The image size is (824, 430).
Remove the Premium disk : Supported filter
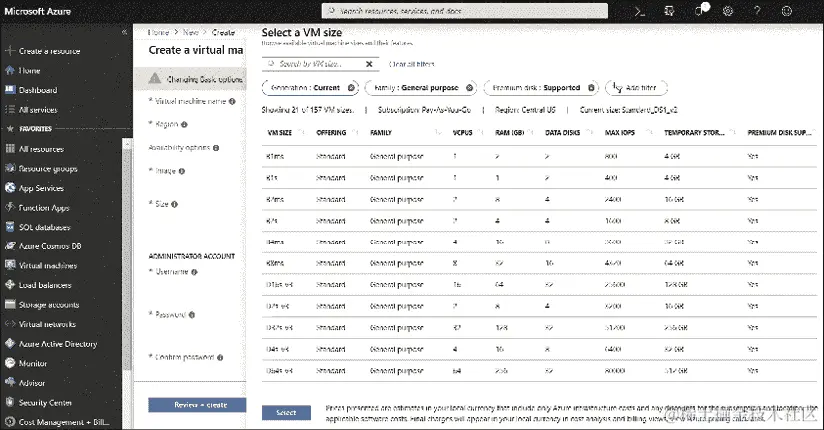[x=591, y=88]
